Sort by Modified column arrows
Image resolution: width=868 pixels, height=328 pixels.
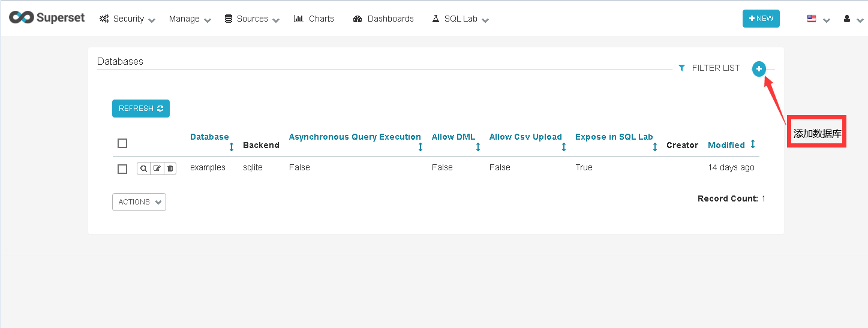tap(753, 144)
